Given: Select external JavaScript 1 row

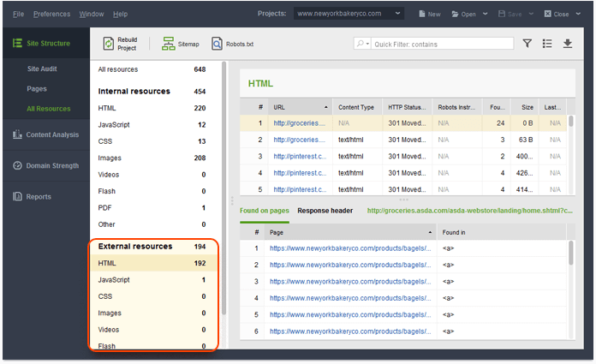Looking at the screenshot, I should click(x=152, y=280).
